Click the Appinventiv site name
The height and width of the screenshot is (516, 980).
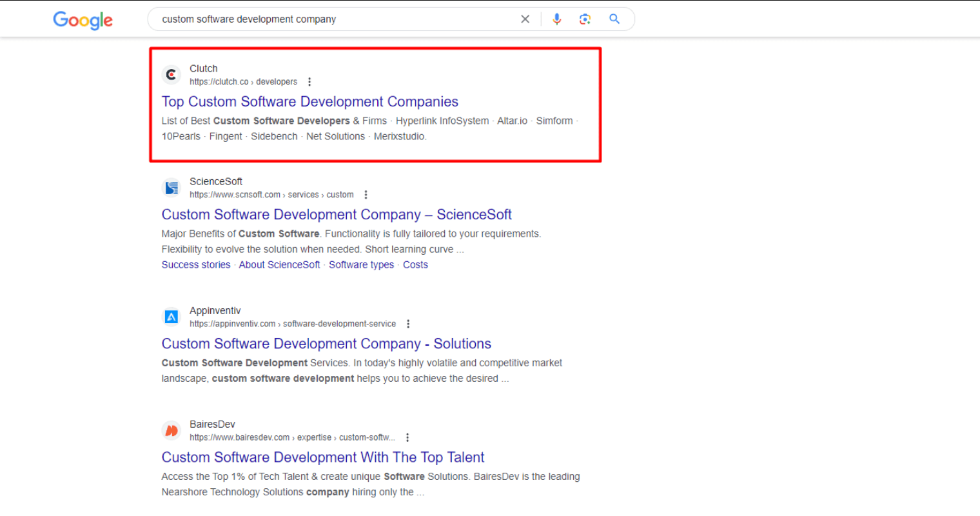point(215,310)
